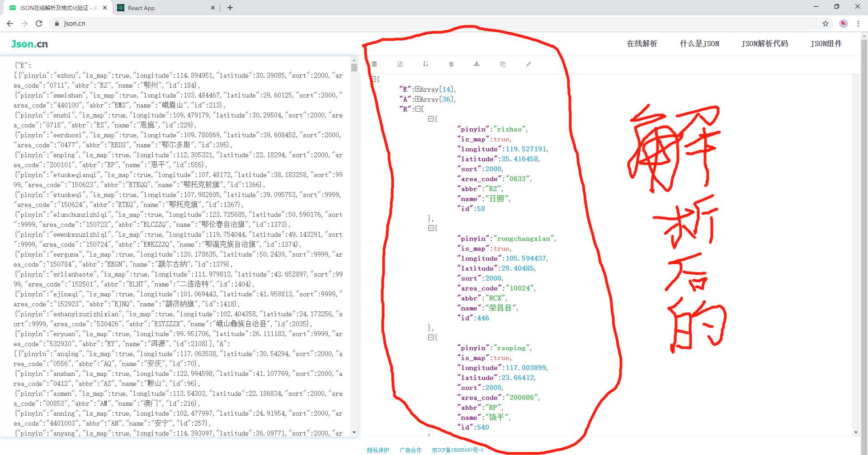Screen dimensions: 868x455
Task: Switch to the React App tab
Action: click(x=165, y=8)
